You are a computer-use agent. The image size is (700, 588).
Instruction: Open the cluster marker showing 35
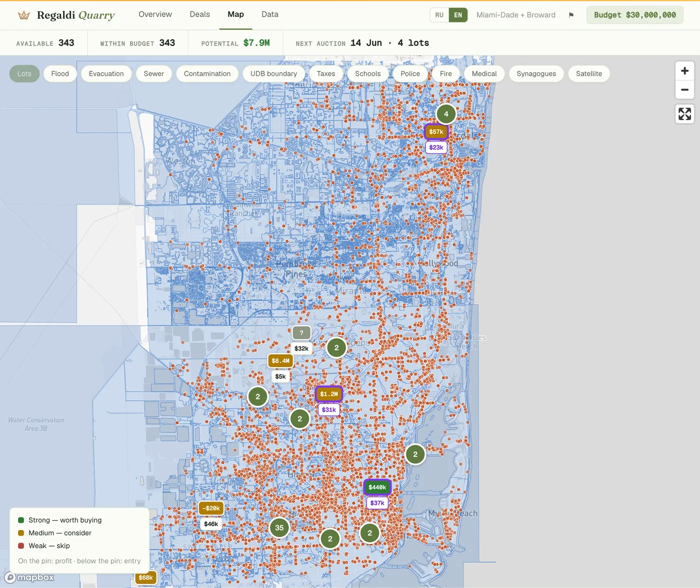pyautogui.click(x=279, y=528)
